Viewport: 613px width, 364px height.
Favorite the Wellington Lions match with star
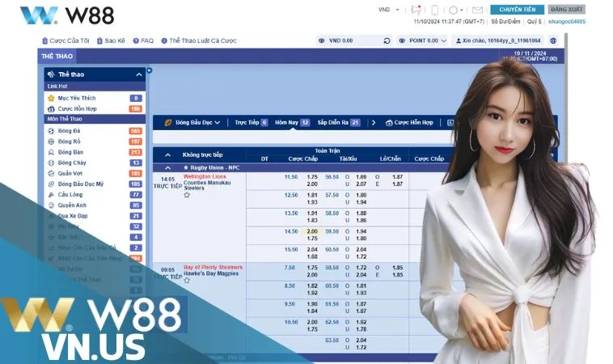[x=187, y=195]
